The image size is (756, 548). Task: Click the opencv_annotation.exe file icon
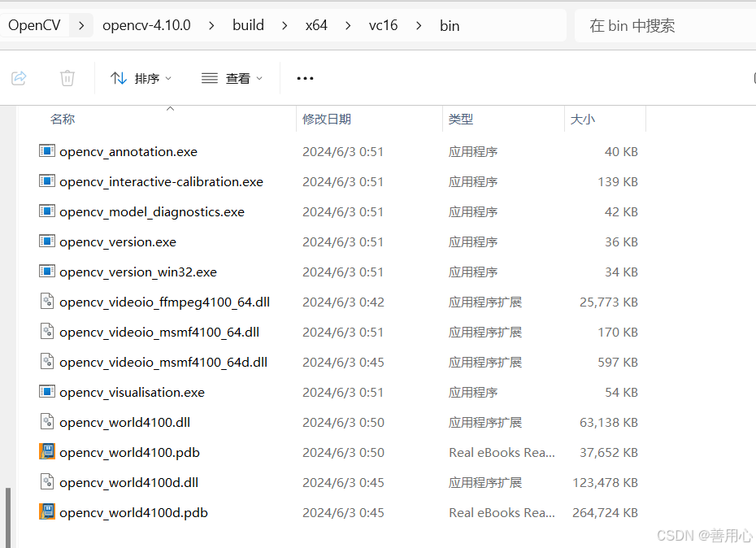[47, 151]
